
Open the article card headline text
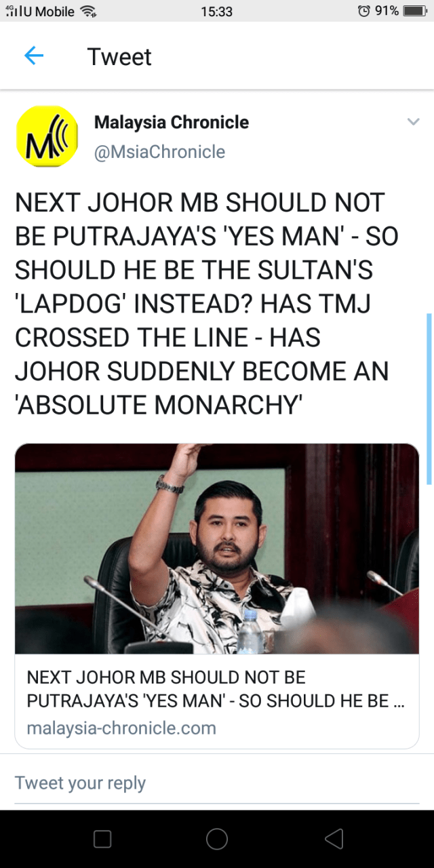(x=216, y=689)
